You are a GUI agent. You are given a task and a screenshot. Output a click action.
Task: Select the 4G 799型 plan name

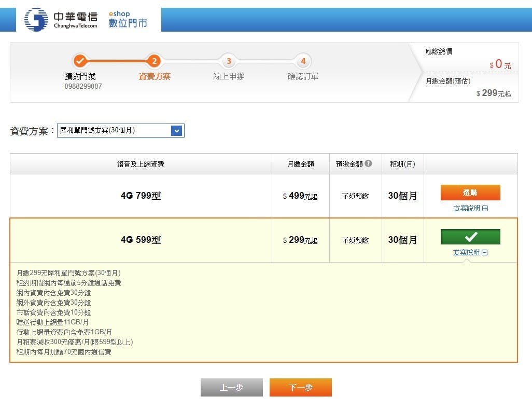141,196
